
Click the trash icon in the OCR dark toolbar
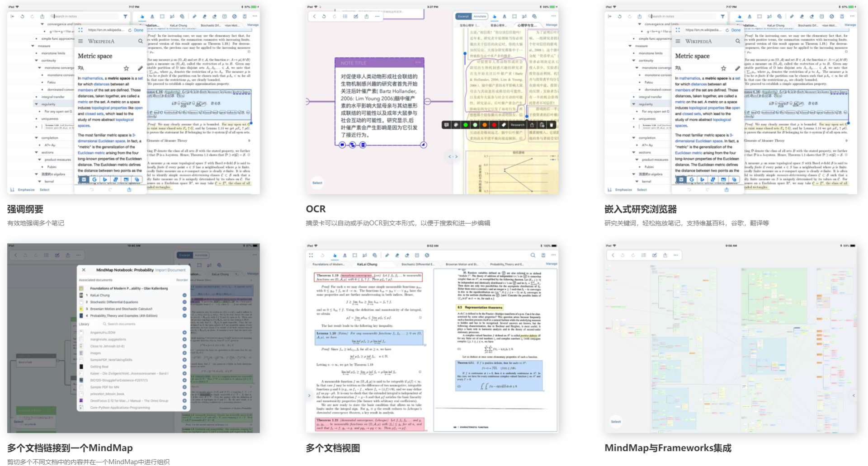coord(551,125)
